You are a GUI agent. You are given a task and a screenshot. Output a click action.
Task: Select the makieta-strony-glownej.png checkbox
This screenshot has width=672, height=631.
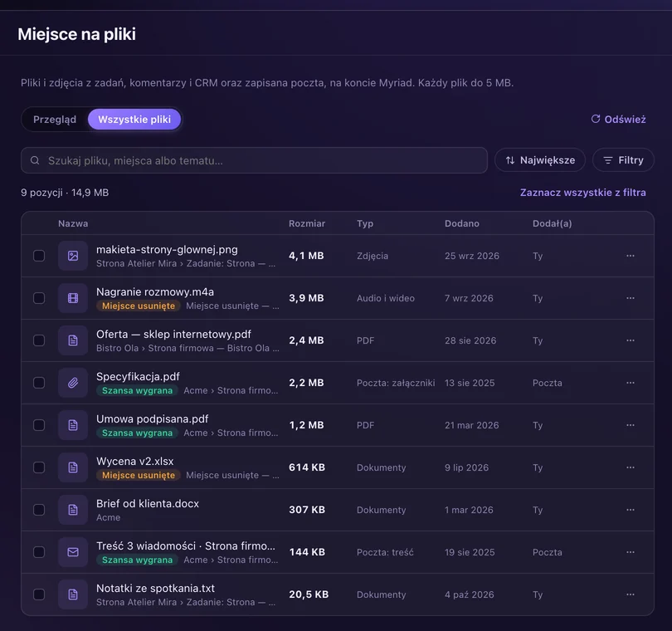click(x=39, y=256)
